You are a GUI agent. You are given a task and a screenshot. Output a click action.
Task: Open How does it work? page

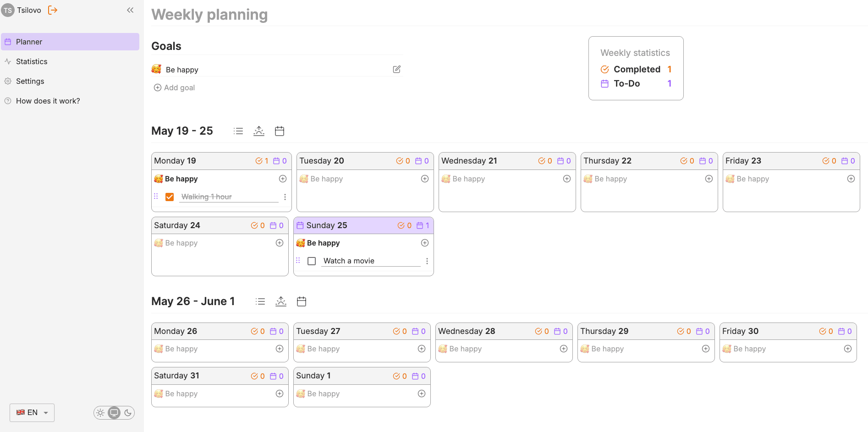pos(70,101)
